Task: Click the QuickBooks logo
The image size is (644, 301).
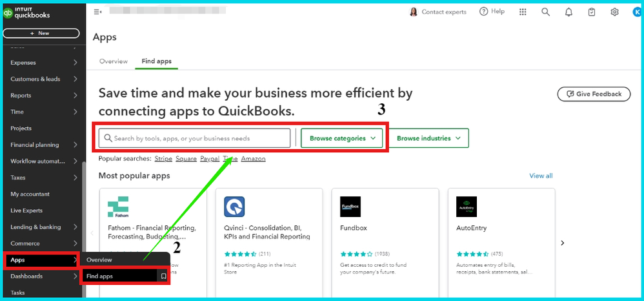Action: pyautogui.click(x=26, y=13)
